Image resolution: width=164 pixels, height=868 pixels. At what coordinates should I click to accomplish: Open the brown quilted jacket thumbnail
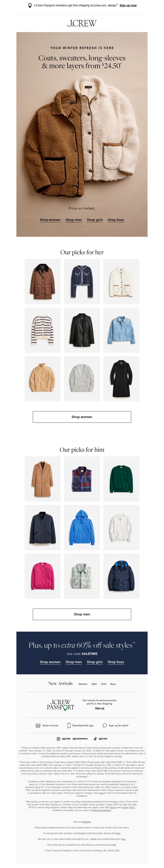43,282
